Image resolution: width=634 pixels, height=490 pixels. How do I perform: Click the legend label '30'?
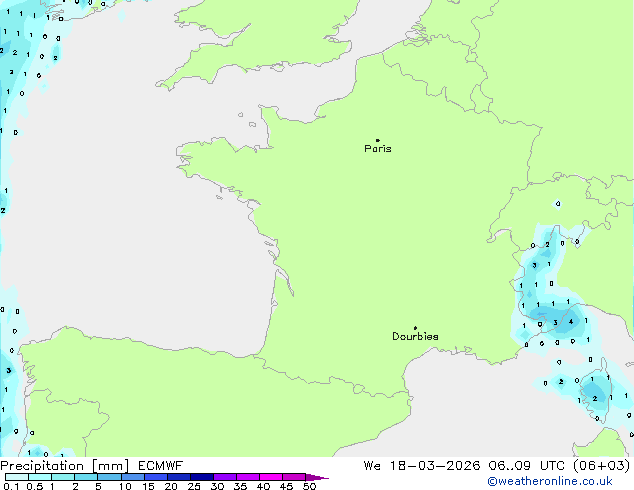click(217, 486)
